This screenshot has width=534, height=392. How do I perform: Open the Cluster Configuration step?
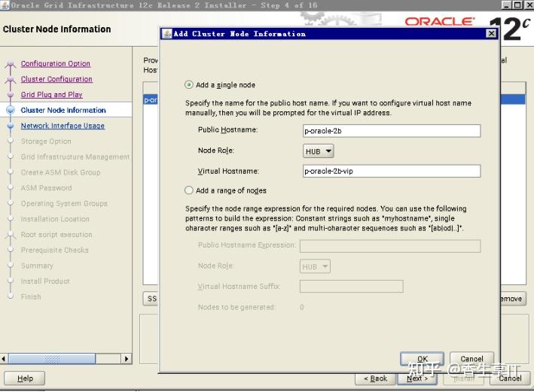coord(56,79)
